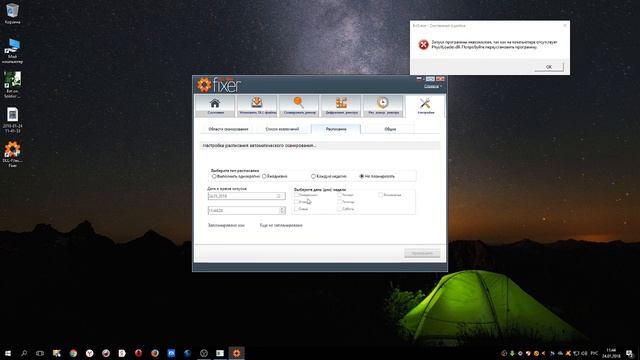640x360 pixels.
Task: Check the Sunday checkbox
Action: point(380,195)
